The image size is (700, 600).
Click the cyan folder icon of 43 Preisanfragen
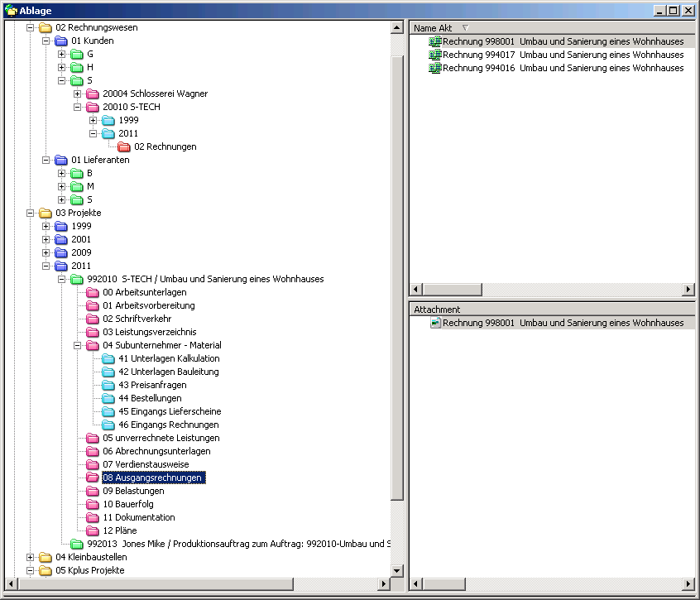point(108,386)
